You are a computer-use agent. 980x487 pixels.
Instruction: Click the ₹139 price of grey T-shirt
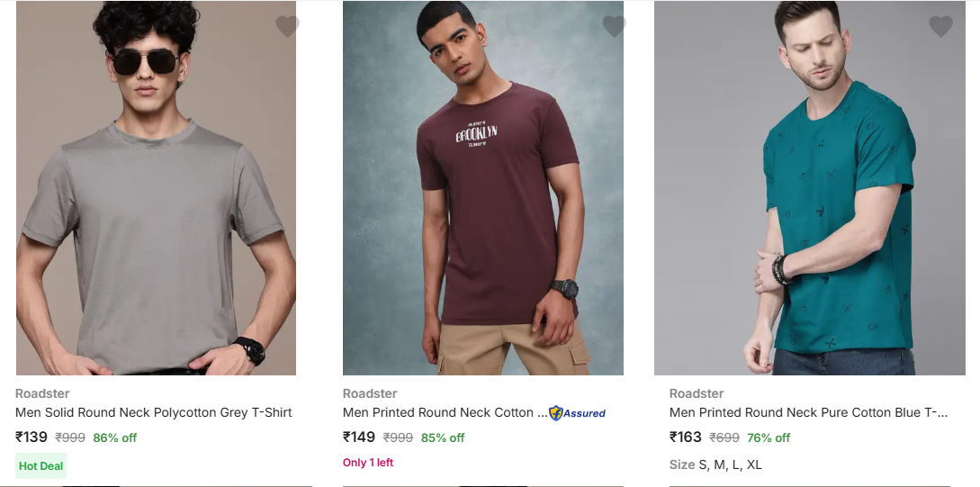click(31, 437)
